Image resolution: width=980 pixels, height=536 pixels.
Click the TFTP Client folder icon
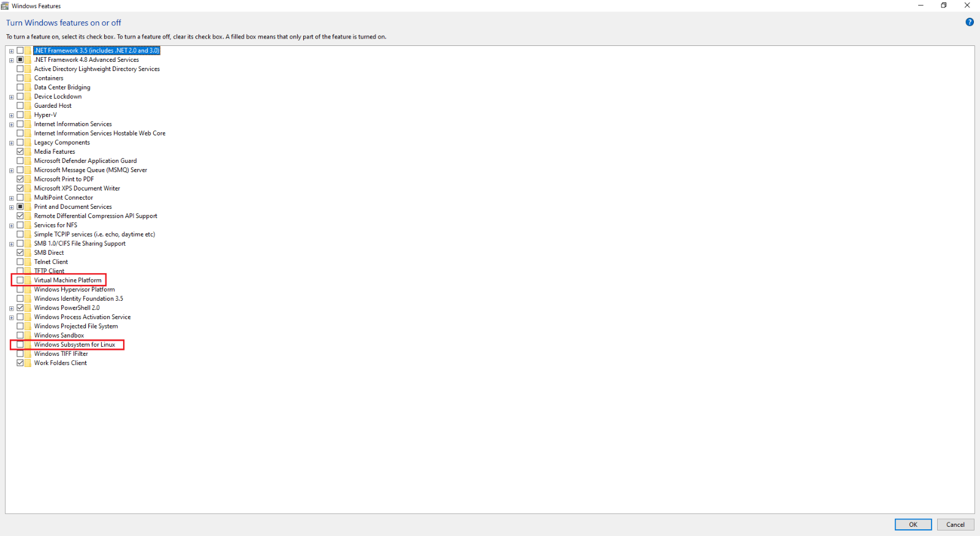(28, 271)
